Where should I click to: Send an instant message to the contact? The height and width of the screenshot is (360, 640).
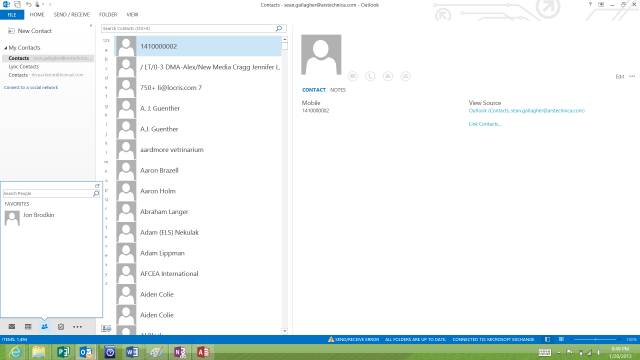tap(353, 76)
